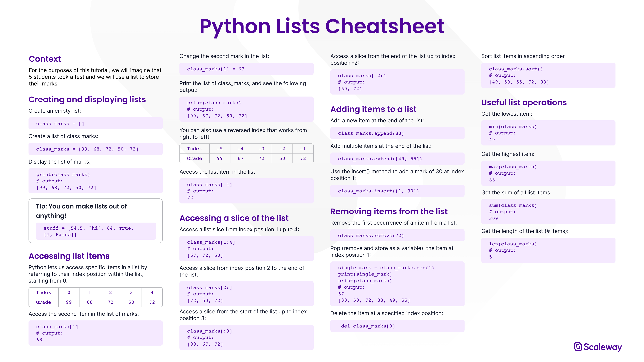Click index 3 cell in the index table

point(131,292)
